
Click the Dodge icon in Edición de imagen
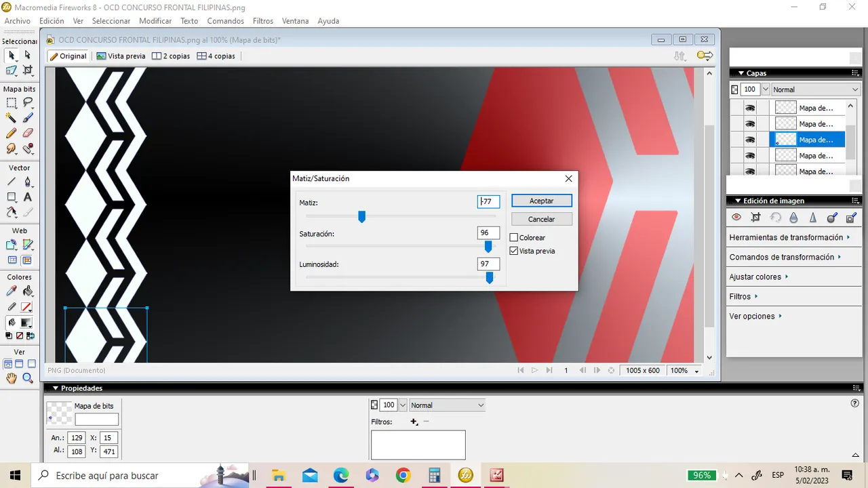point(832,218)
